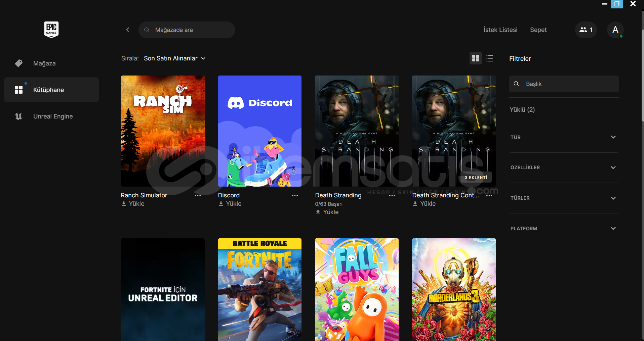Click the Unreal Engine logo icon
This screenshot has width=644, height=341.
[19, 116]
